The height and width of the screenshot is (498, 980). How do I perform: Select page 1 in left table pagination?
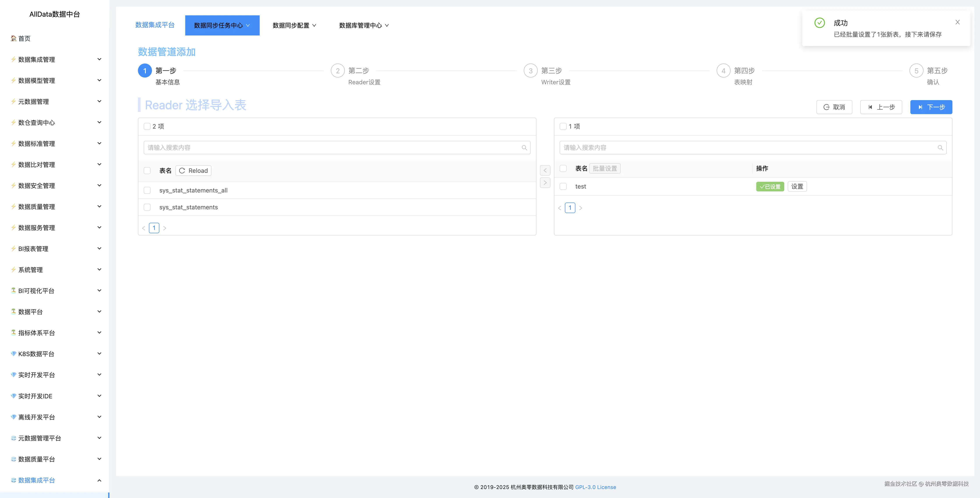(x=154, y=228)
